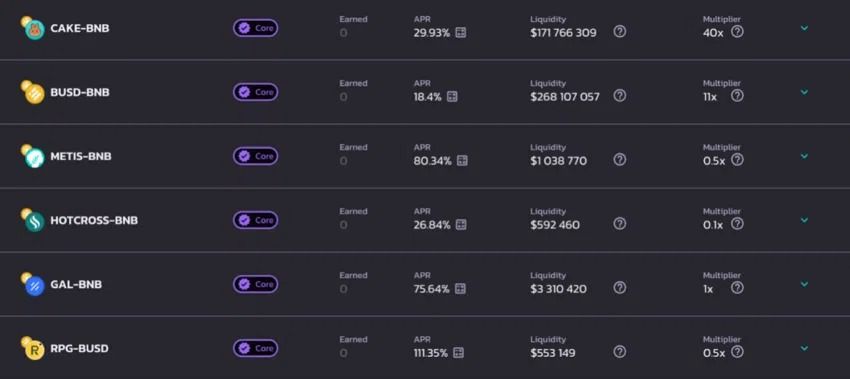Show multiplier help for 40x farm
Image resolution: width=850 pixels, height=379 pixels.
[737, 31]
